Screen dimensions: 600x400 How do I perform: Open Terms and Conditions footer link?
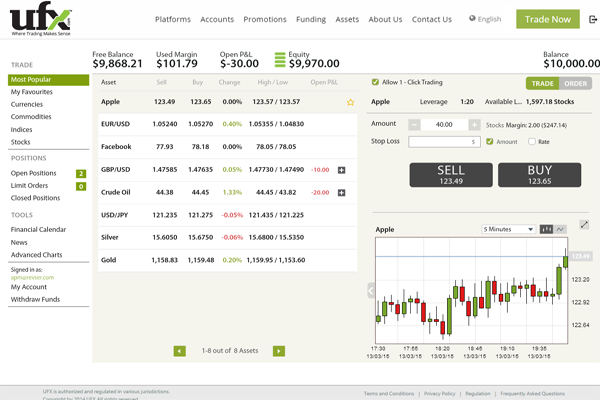tap(389, 393)
